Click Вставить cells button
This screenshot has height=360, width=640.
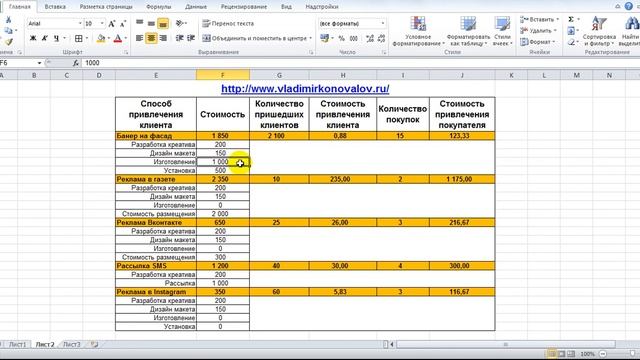tap(540, 20)
